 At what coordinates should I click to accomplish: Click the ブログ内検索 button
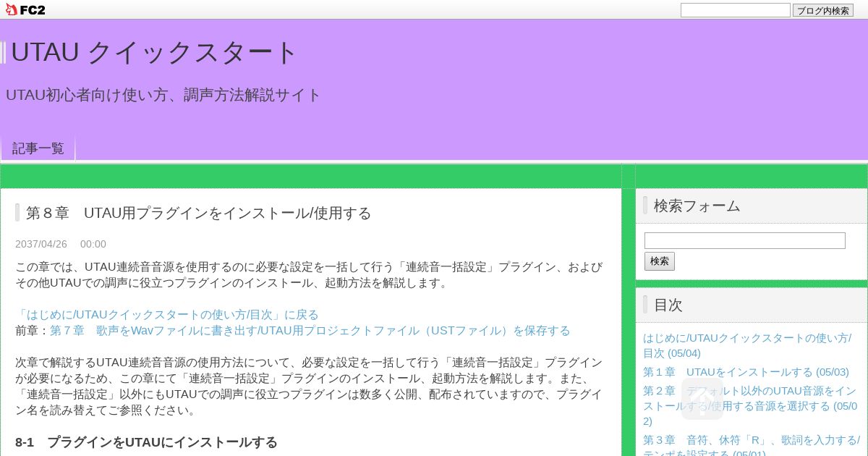pyautogui.click(x=823, y=10)
